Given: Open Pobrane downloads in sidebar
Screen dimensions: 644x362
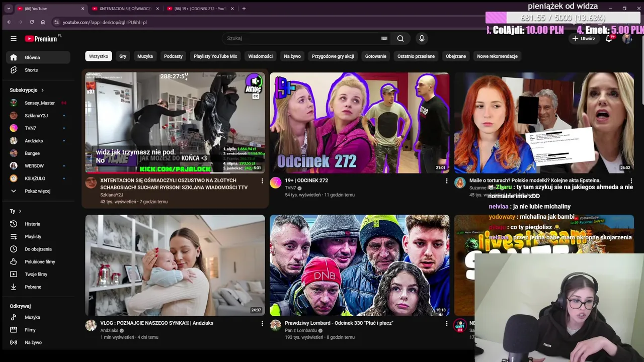Looking at the screenshot, I should [x=38, y=287].
